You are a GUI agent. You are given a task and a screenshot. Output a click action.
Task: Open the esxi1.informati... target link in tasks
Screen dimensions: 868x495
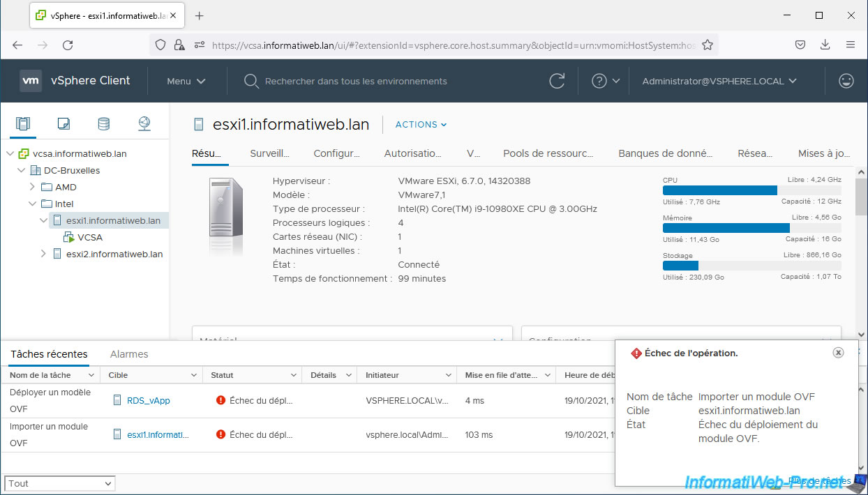(158, 435)
